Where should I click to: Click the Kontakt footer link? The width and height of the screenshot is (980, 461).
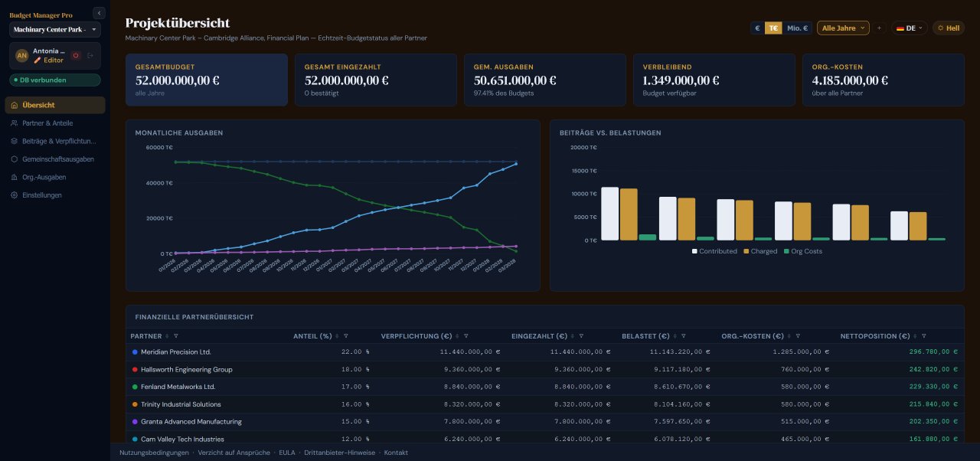tap(396, 453)
